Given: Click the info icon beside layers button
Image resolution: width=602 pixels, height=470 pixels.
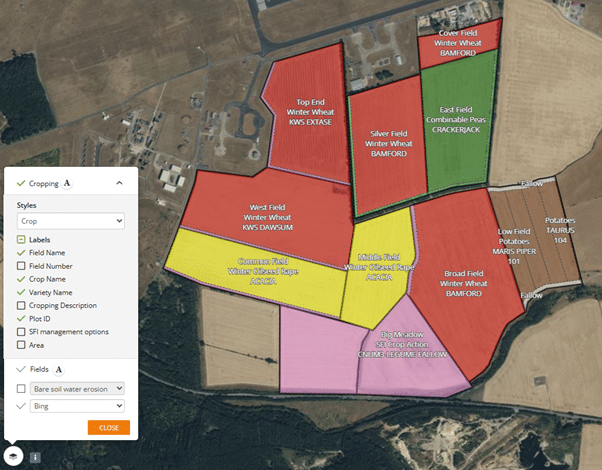Looking at the screenshot, I should pyautogui.click(x=35, y=457).
